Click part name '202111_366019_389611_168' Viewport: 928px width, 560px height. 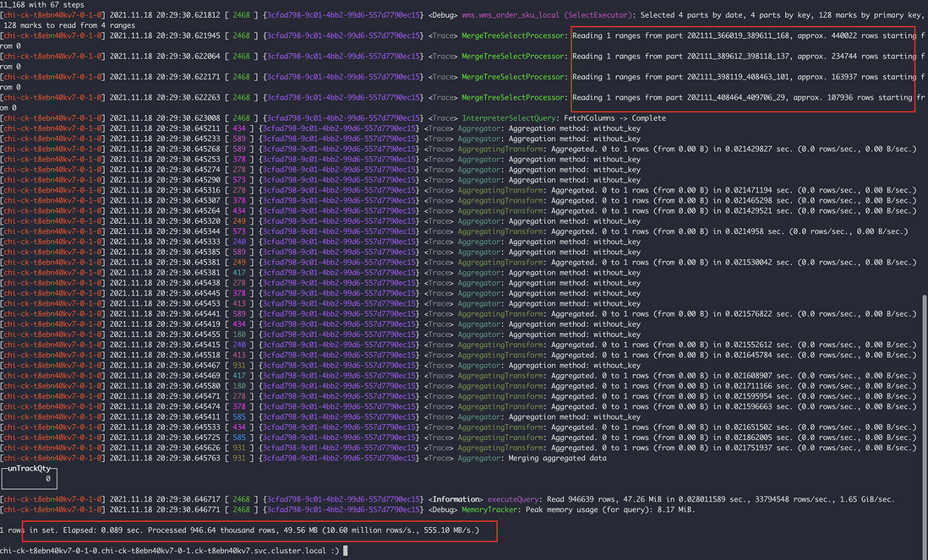coord(738,35)
